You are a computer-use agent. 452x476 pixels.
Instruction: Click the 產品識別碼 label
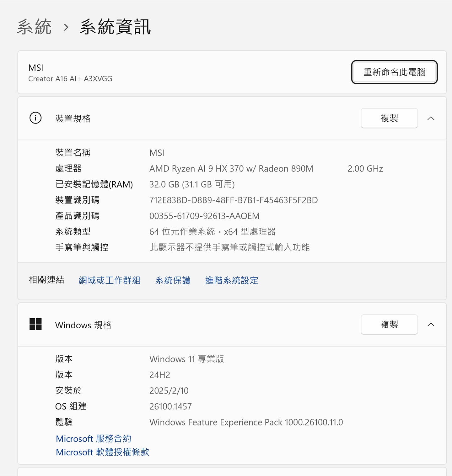pyautogui.click(x=77, y=216)
